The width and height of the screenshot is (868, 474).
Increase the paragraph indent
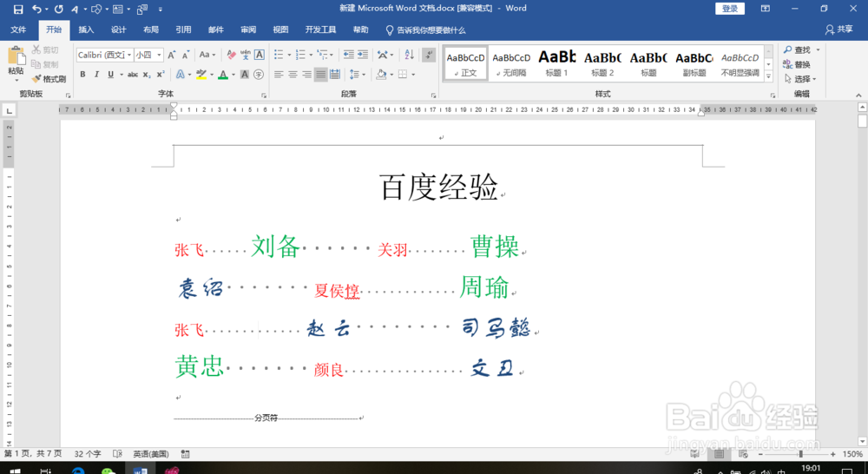[x=363, y=55]
